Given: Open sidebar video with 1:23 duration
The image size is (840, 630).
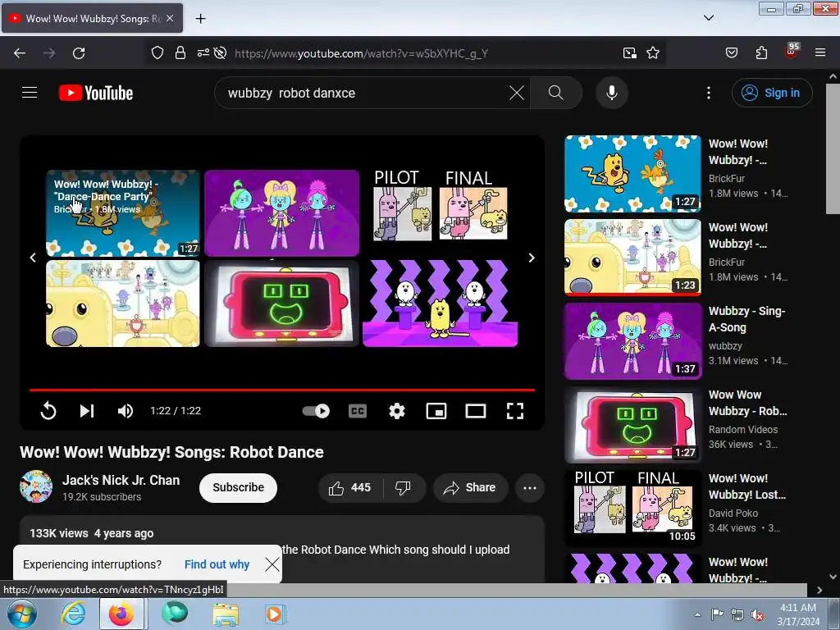Looking at the screenshot, I should pos(632,257).
